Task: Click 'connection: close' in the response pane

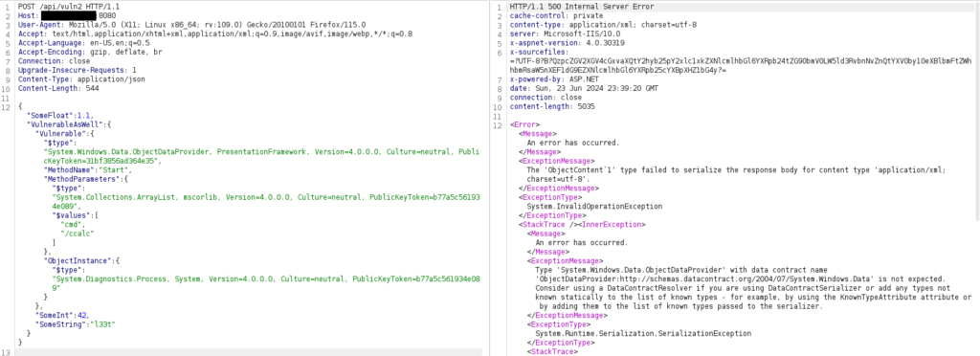Action: 546,98
